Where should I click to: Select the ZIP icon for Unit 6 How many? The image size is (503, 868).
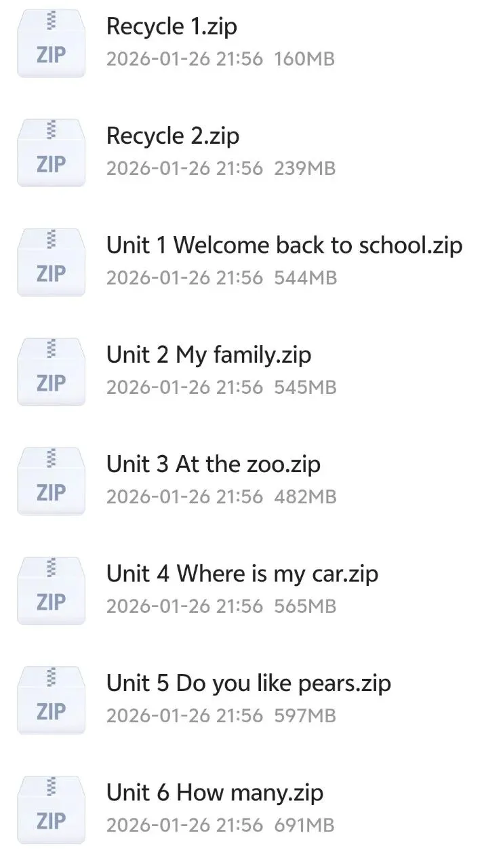click(x=51, y=810)
